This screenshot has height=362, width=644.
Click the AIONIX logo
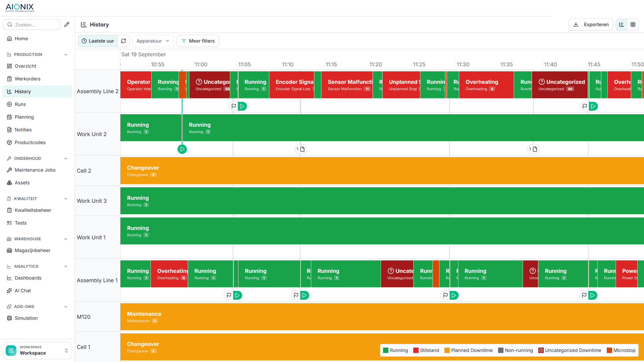[19, 8]
